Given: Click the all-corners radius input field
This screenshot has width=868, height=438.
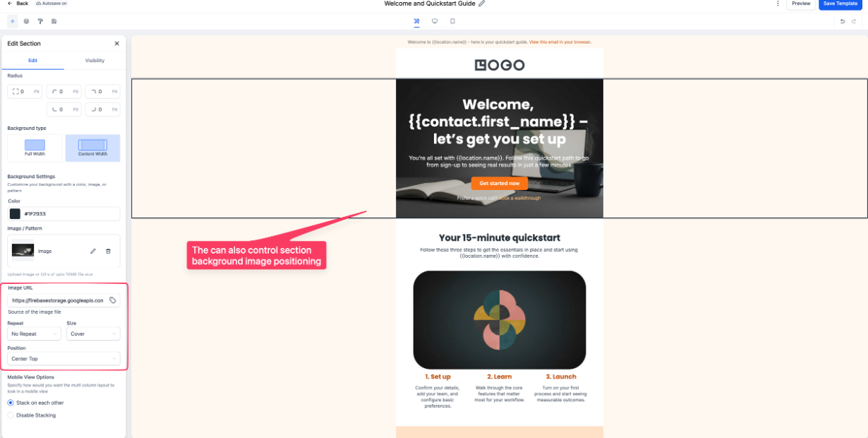Looking at the screenshot, I should 25,91.
